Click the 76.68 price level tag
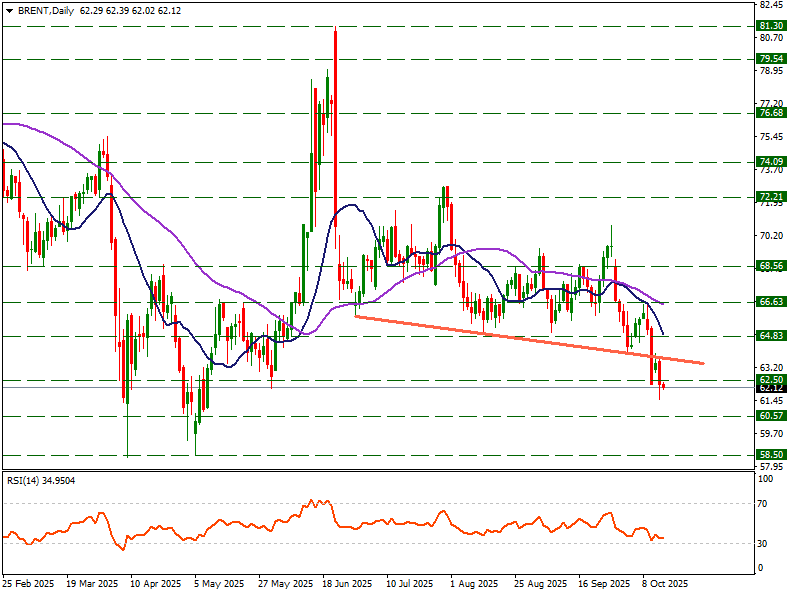 point(770,113)
